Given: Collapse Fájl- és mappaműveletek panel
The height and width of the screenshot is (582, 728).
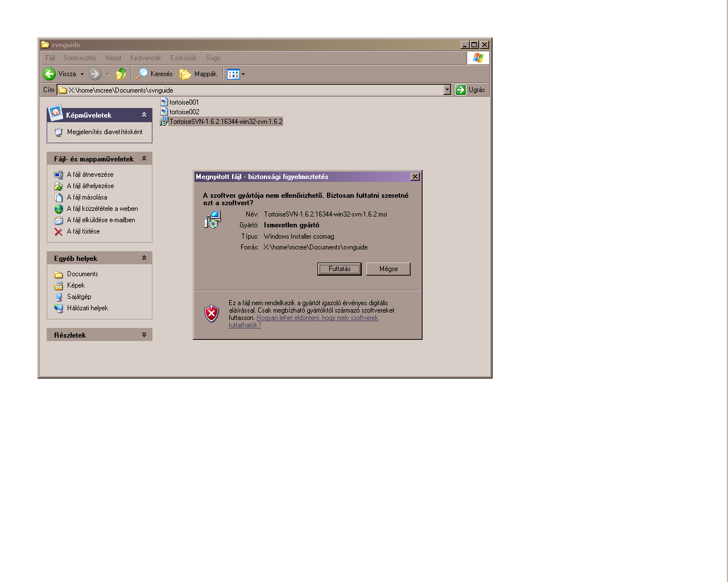Looking at the screenshot, I should pyautogui.click(x=144, y=159).
